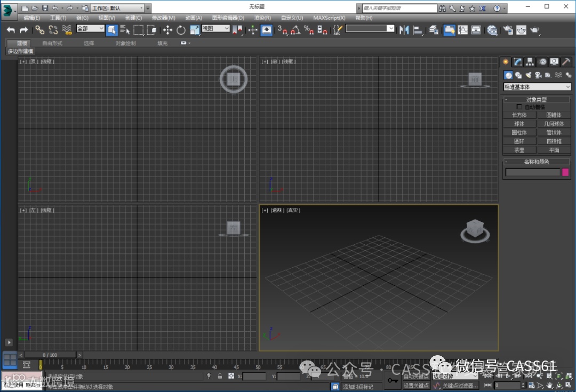The width and height of the screenshot is (576, 392).
Task: Click the 茶壶 teapot primitive button
Action: [x=519, y=150]
